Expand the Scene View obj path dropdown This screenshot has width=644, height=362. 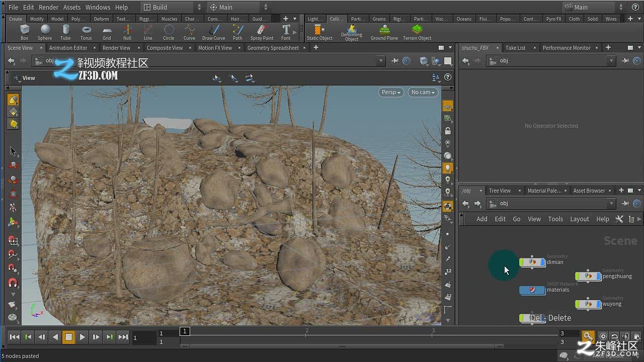[380, 61]
